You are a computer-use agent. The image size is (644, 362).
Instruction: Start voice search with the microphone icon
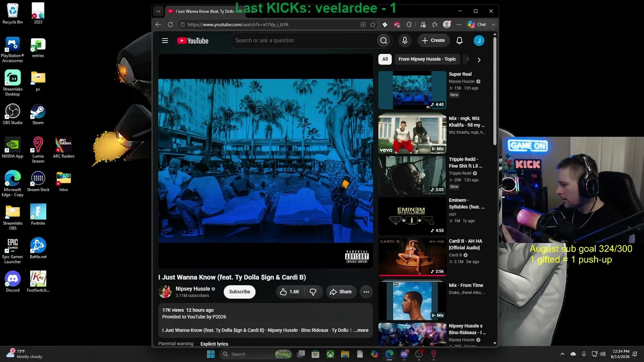(405, 41)
